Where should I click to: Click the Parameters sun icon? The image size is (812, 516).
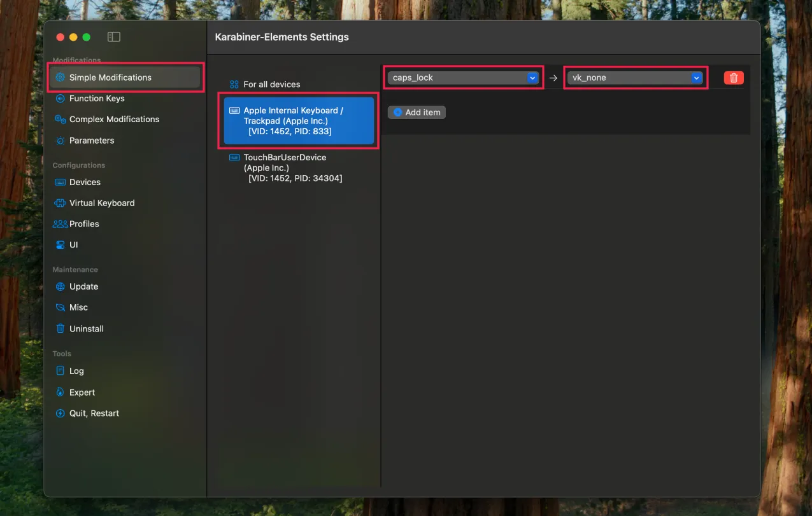[61, 141]
